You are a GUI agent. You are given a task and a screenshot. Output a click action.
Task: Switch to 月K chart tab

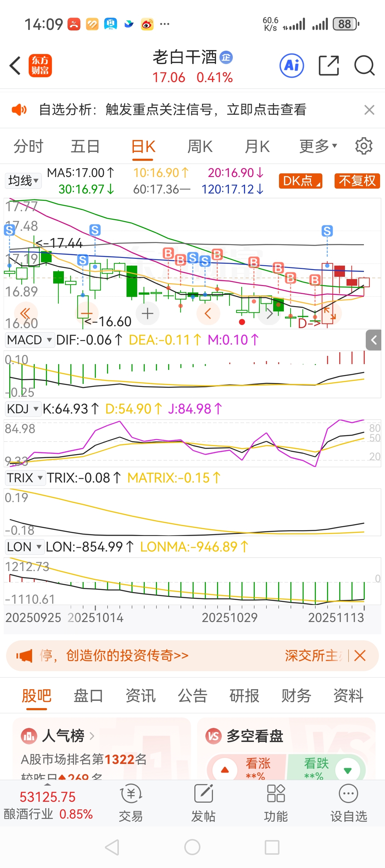click(257, 146)
